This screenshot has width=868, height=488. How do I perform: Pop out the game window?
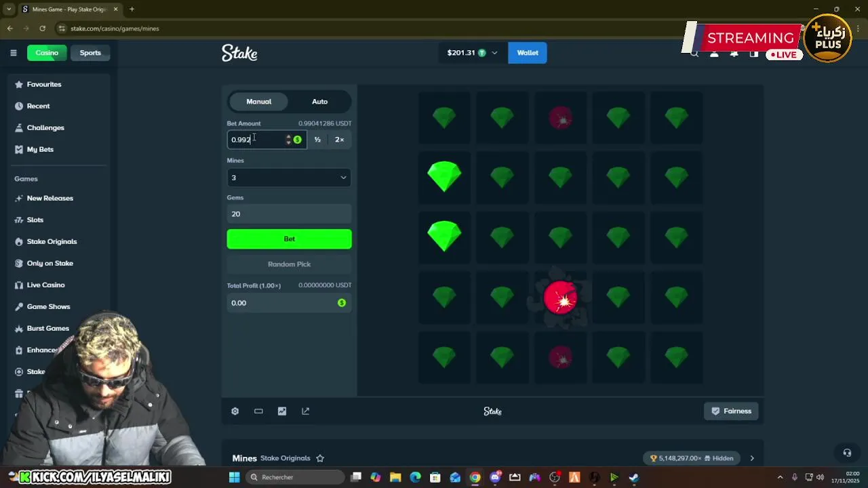click(x=305, y=411)
